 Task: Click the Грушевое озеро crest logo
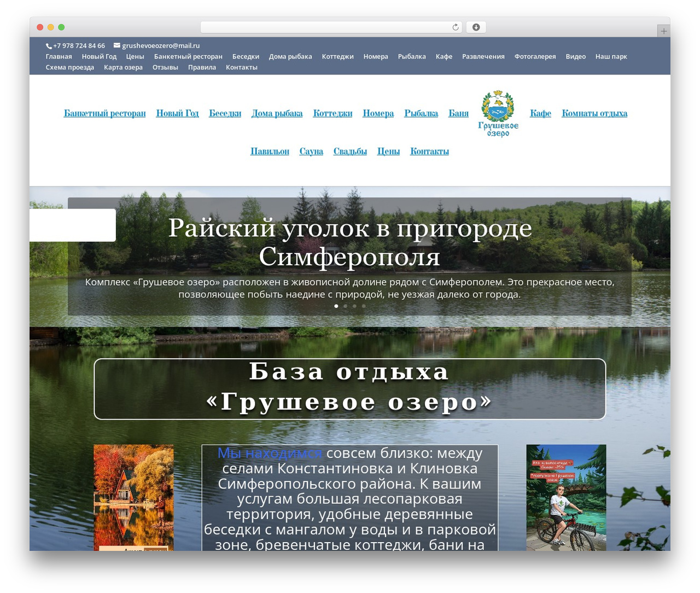coord(498,113)
